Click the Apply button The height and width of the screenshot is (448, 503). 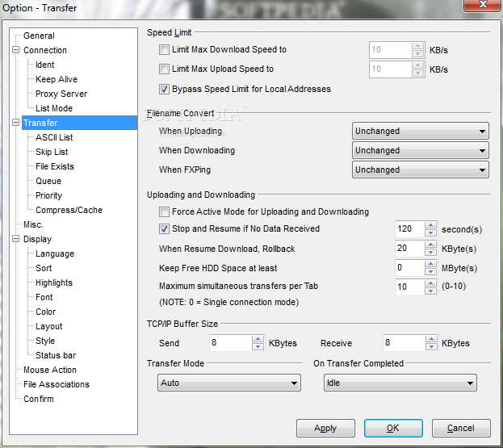(325, 428)
